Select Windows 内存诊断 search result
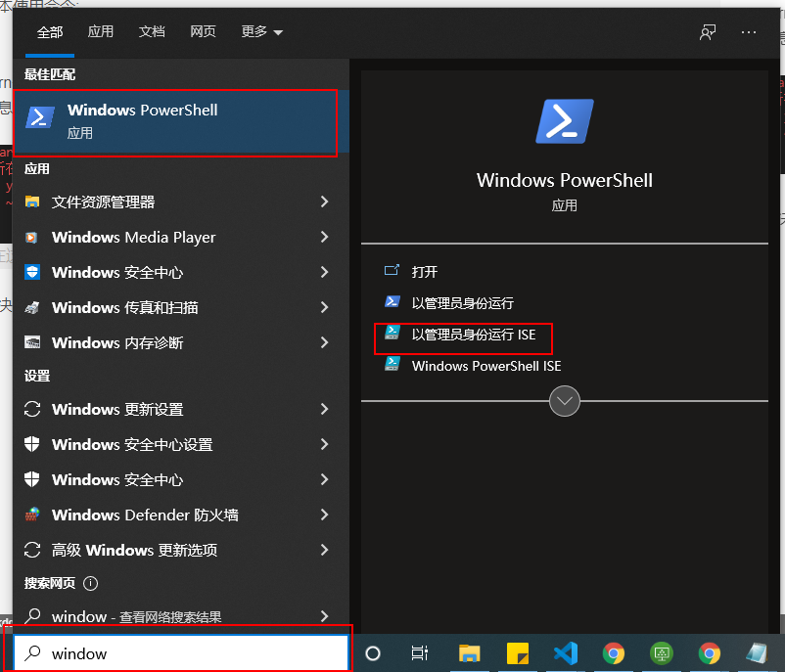This screenshot has height=672, width=785. click(181, 342)
